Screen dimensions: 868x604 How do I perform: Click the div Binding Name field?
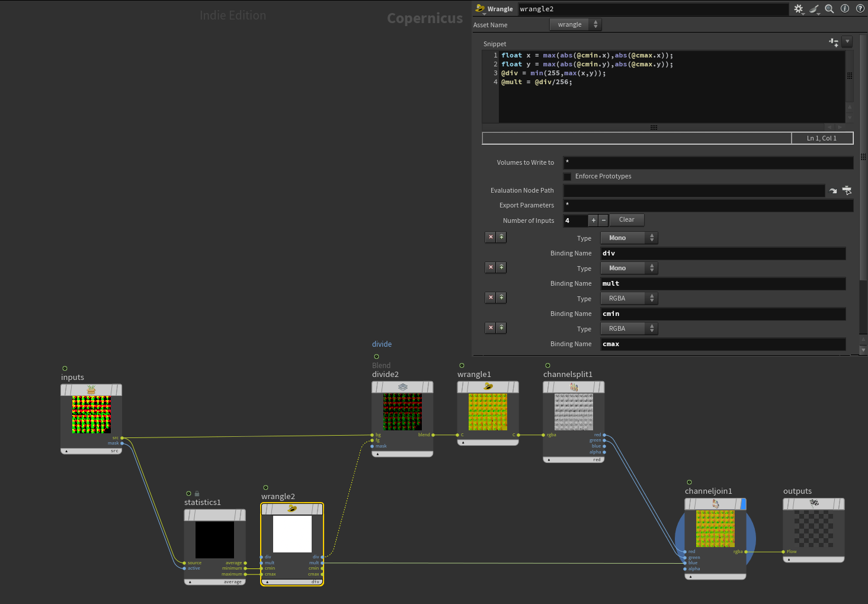(723, 254)
